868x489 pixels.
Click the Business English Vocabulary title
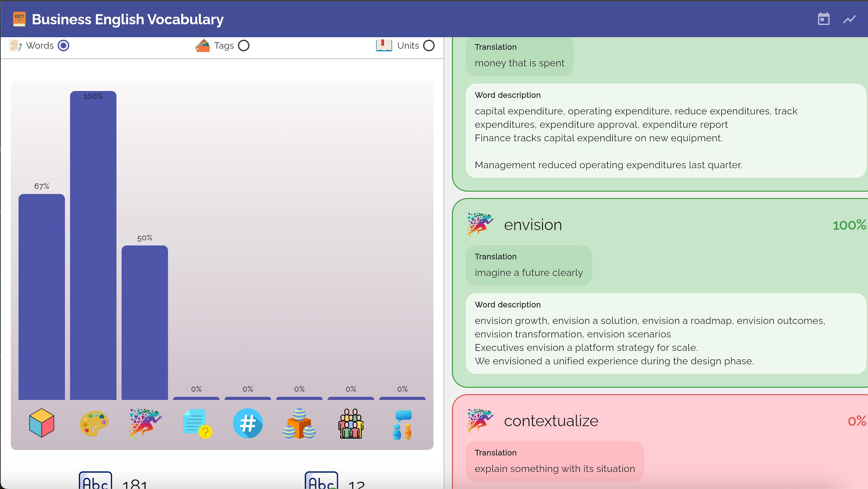[128, 19]
